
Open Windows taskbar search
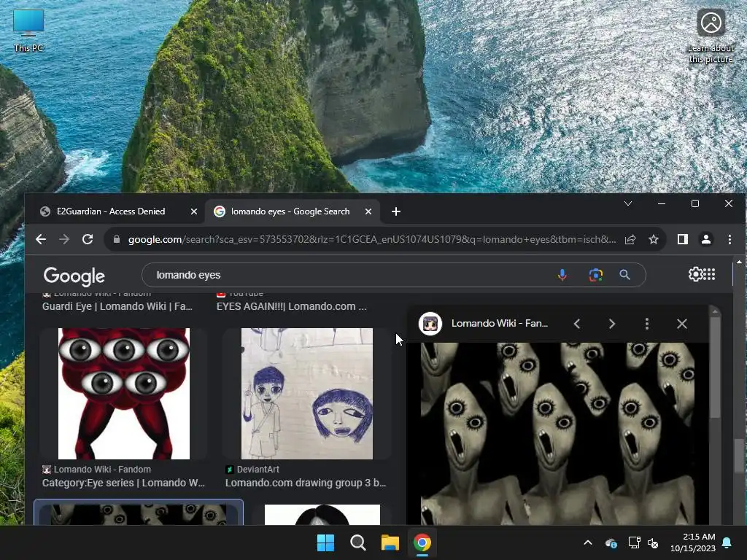click(357, 542)
